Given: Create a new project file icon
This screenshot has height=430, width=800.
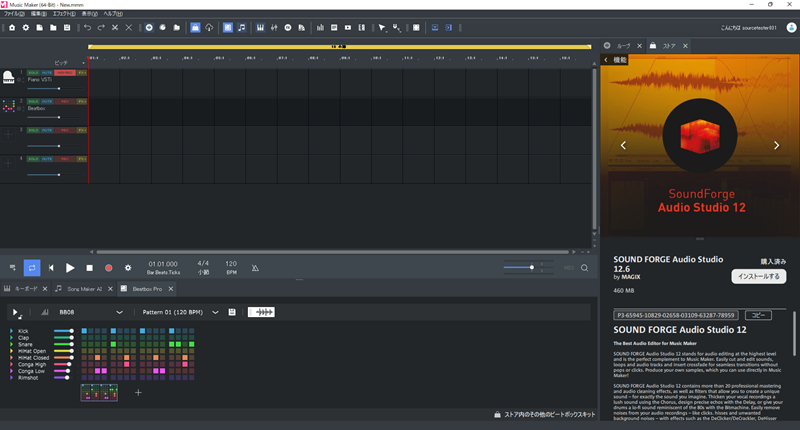Looking at the screenshot, I should coord(39,28).
